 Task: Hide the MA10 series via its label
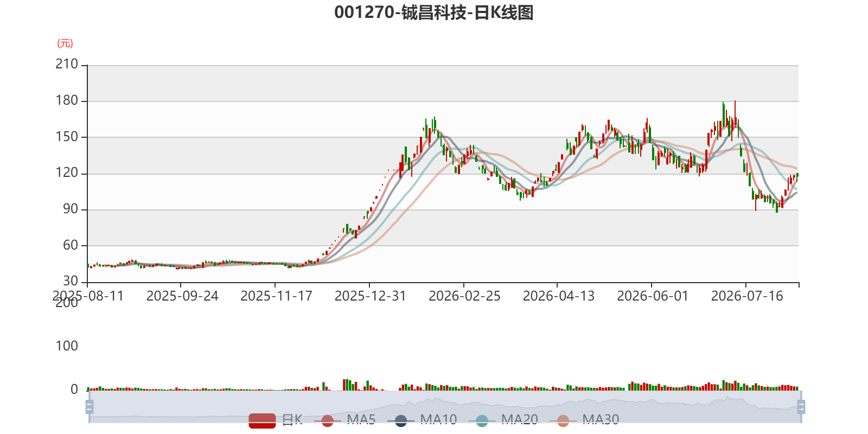[438, 419]
